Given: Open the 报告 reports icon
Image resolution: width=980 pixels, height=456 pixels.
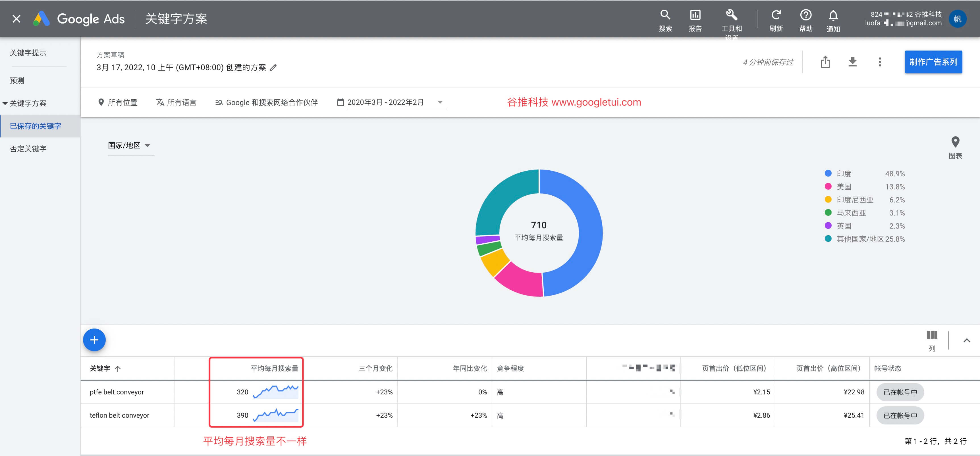Looking at the screenshot, I should coord(695,20).
